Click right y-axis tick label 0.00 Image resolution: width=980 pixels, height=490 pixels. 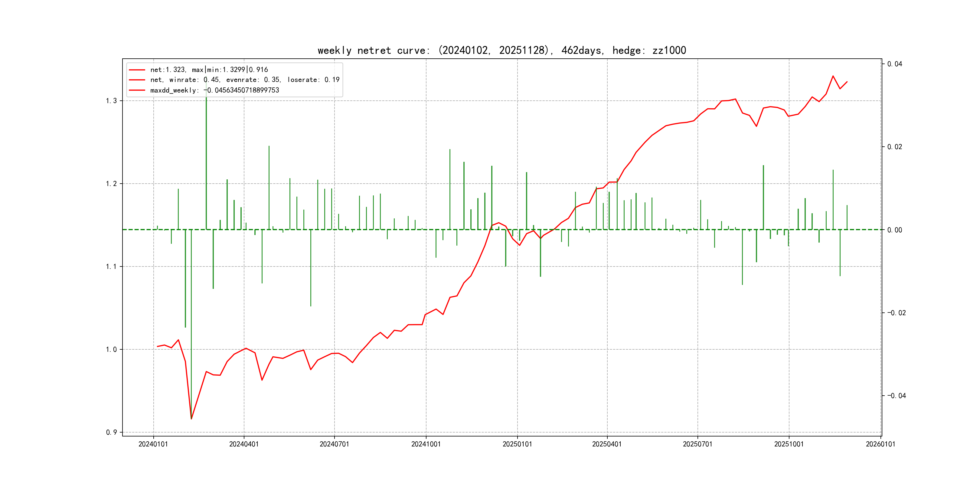pos(894,230)
